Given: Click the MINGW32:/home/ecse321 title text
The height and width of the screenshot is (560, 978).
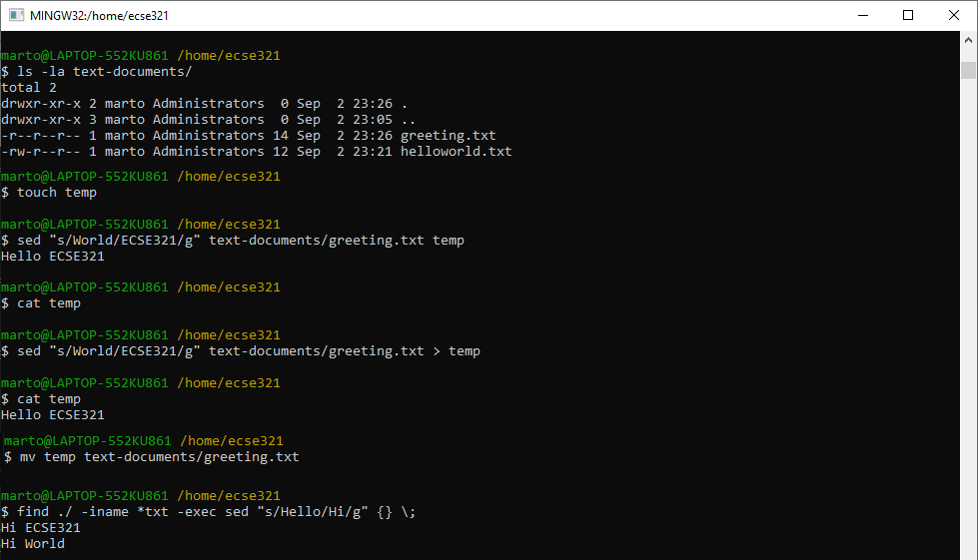Looking at the screenshot, I should (99, 16).
